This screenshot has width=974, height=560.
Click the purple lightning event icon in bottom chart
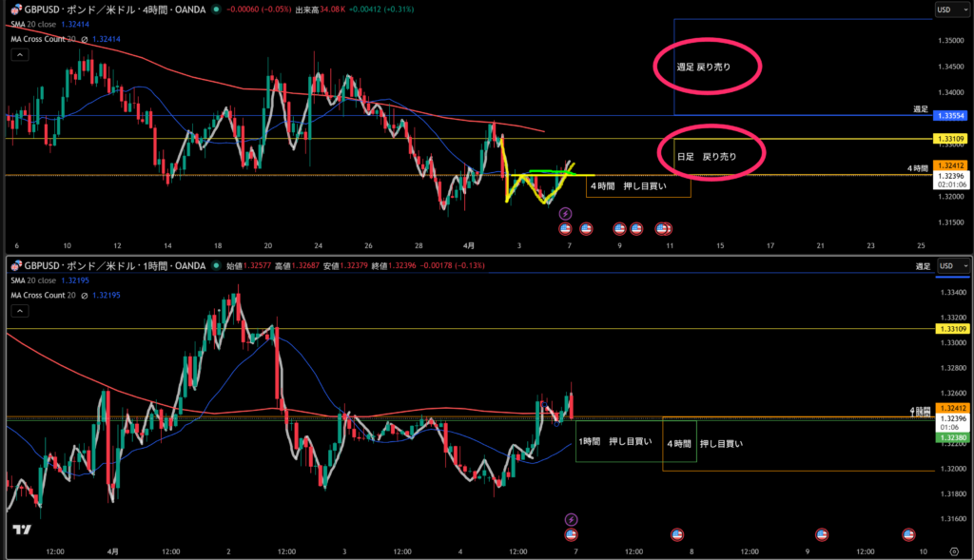click(571, 519)
